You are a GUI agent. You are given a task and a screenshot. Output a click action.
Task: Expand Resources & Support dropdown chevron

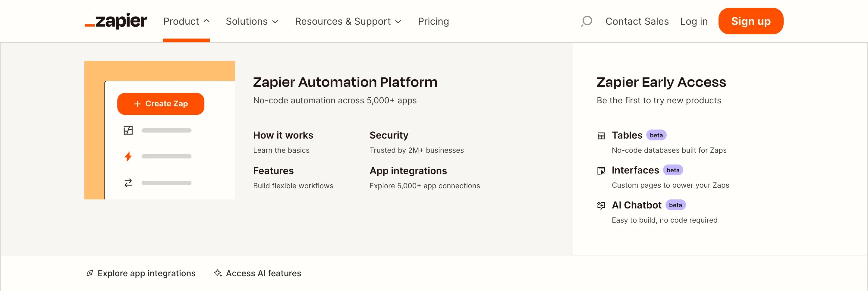[x=398, y=22]
